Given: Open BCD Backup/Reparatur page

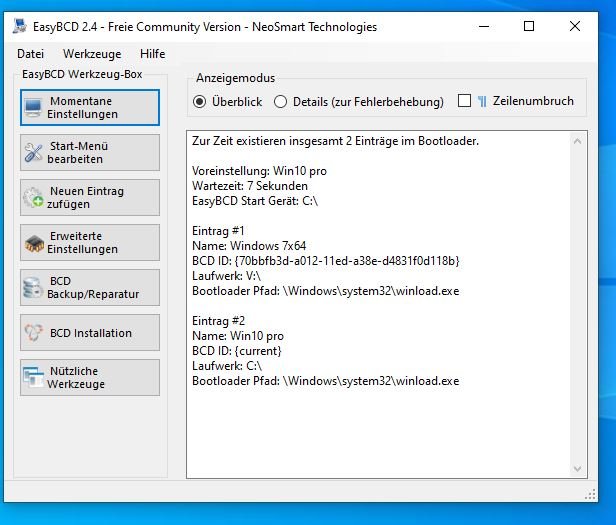Looking at the screenshot, I should 90,287.
